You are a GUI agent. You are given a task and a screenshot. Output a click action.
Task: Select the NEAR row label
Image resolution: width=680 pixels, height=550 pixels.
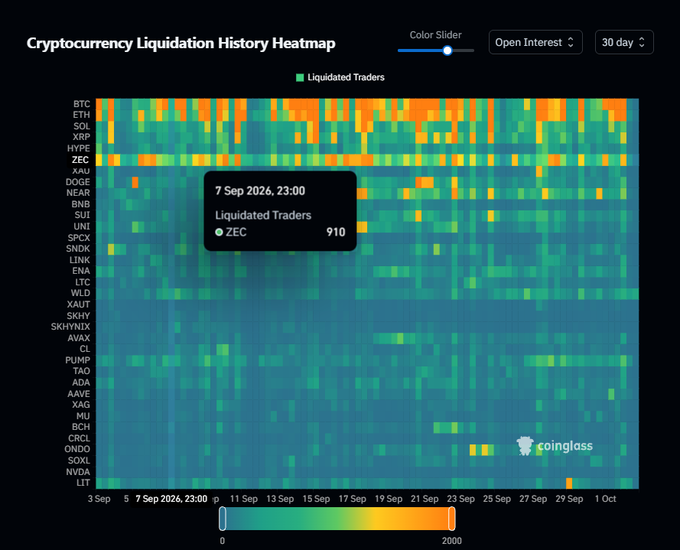coord(78,193)
